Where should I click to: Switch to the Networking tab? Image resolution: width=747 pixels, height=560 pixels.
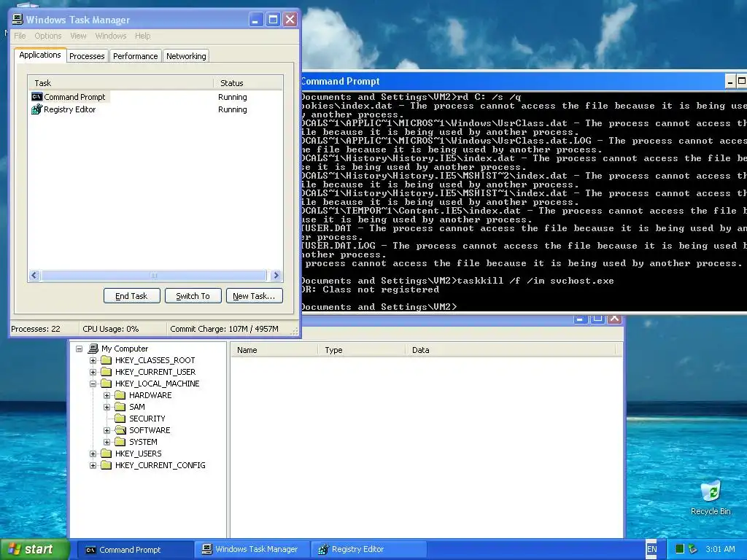coord(186,56)
